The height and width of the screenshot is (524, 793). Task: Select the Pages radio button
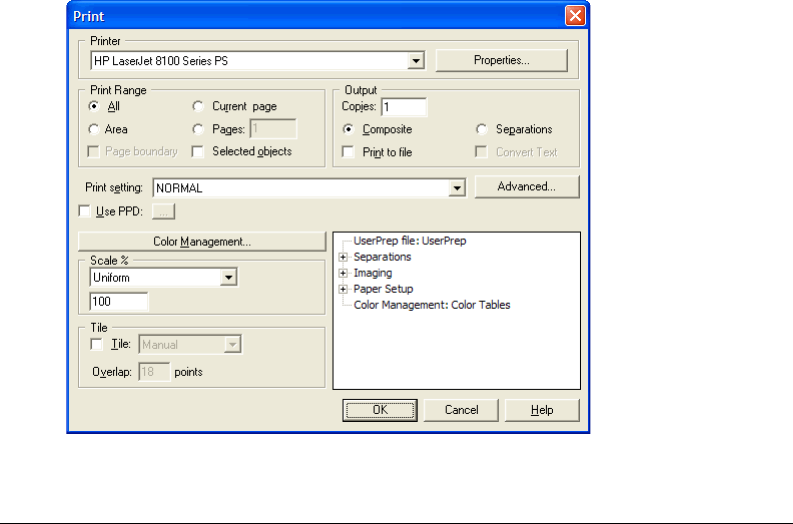[x=198, y=129]
